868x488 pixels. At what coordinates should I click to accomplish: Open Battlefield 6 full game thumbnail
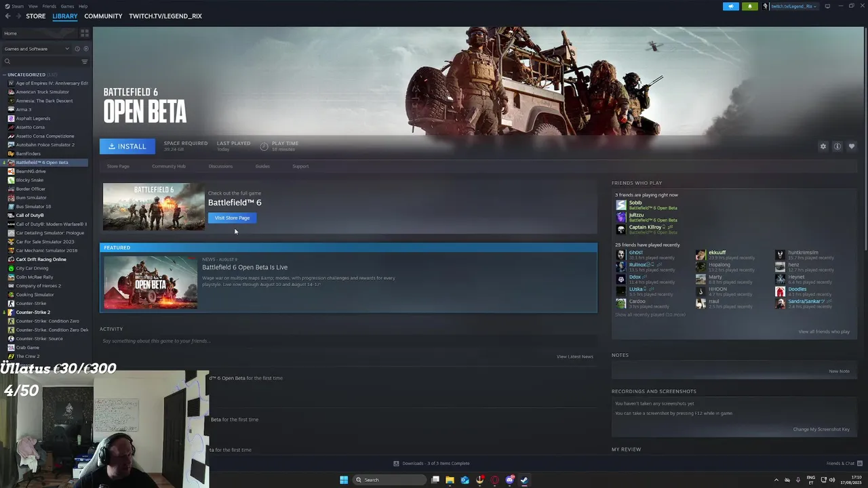point(153,207)
